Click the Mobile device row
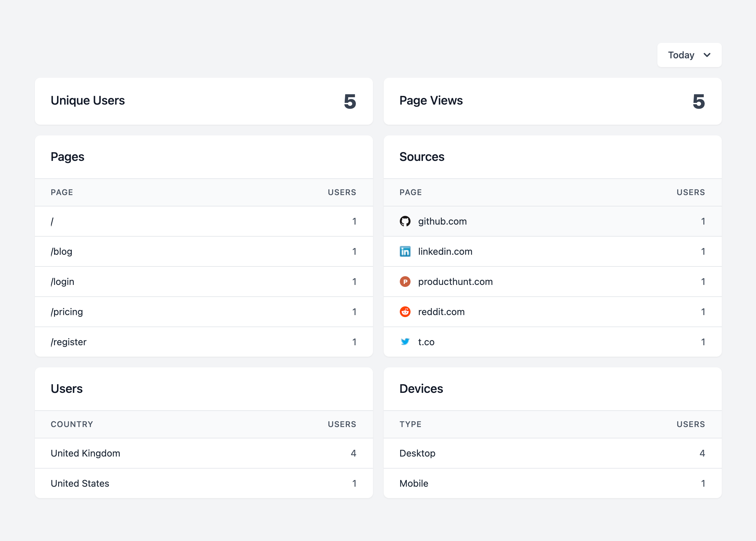The height and width of the screenshot is (541, 756). [552, 483]
